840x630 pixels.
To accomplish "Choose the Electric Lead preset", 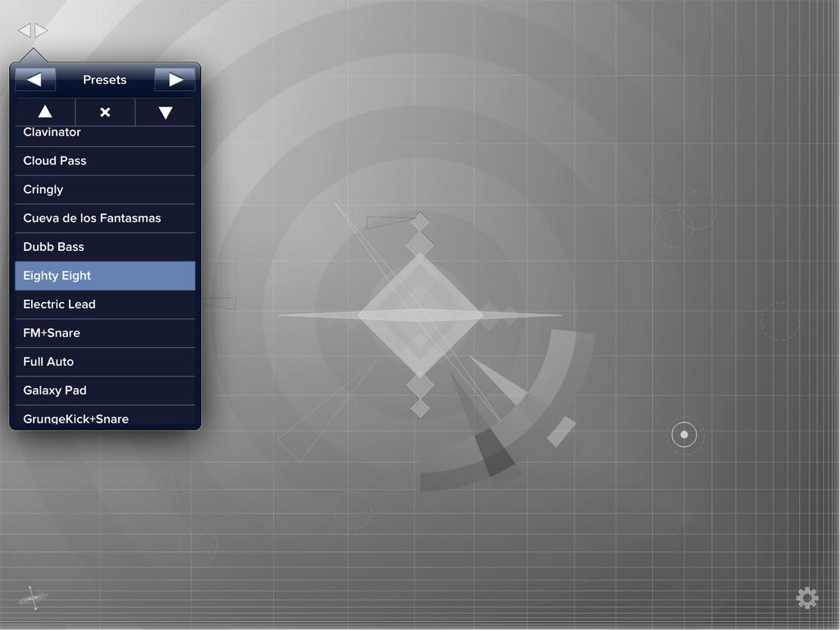I will 105,304.
